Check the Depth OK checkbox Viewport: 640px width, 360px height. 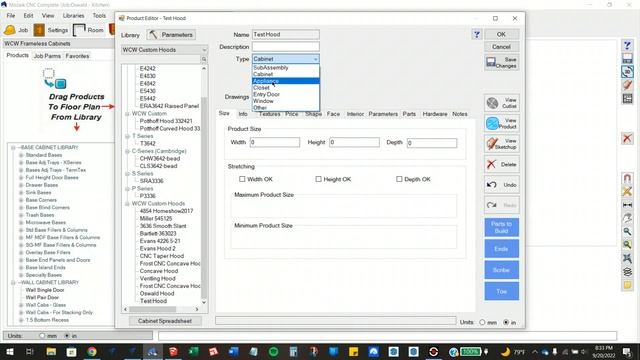click(399, 179)
